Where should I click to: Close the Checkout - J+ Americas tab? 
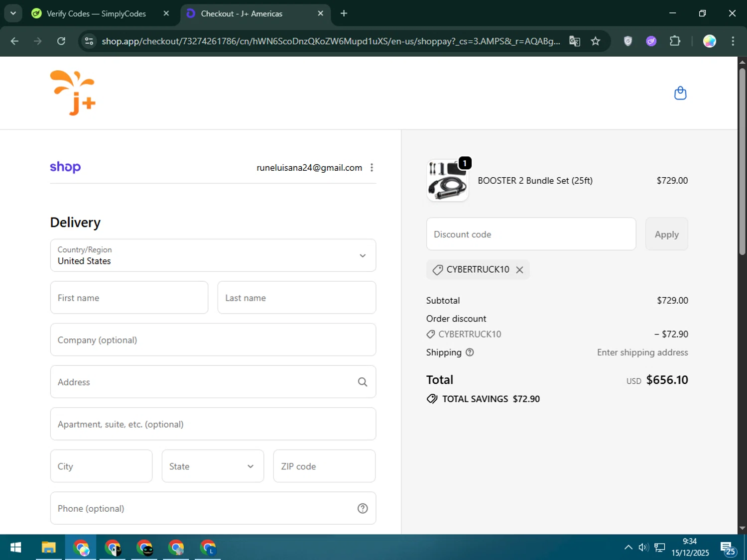[x=321, y=13]
